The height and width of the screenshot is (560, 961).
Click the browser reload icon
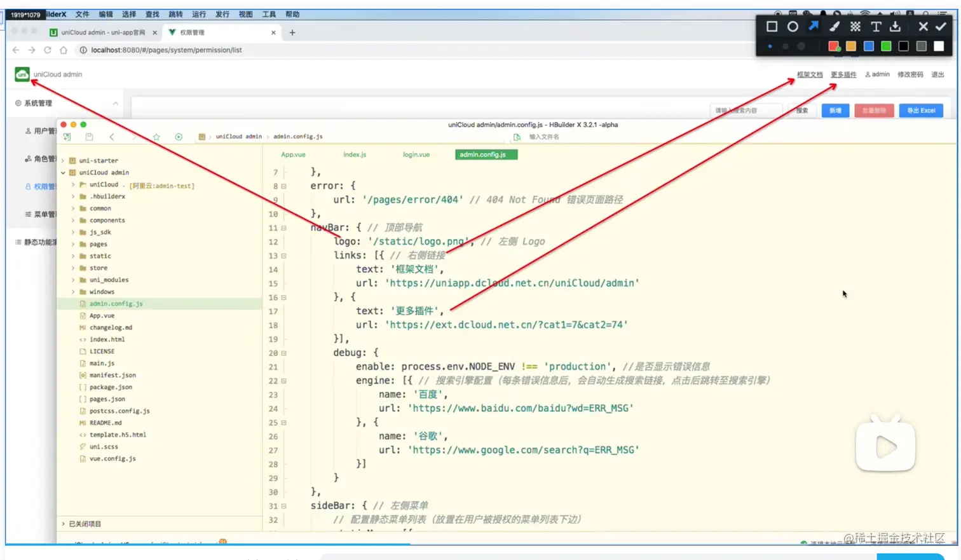[x=47, y=50]
